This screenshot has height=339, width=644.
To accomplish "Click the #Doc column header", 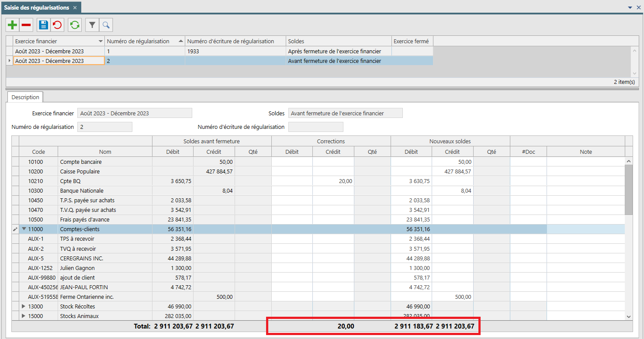I will click(x=528, y=152).
